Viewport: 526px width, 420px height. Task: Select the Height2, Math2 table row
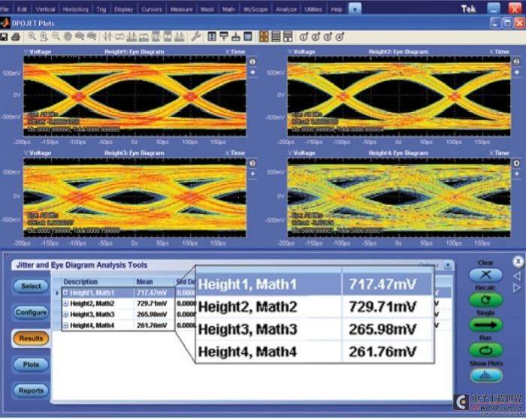tap(119, 304)
